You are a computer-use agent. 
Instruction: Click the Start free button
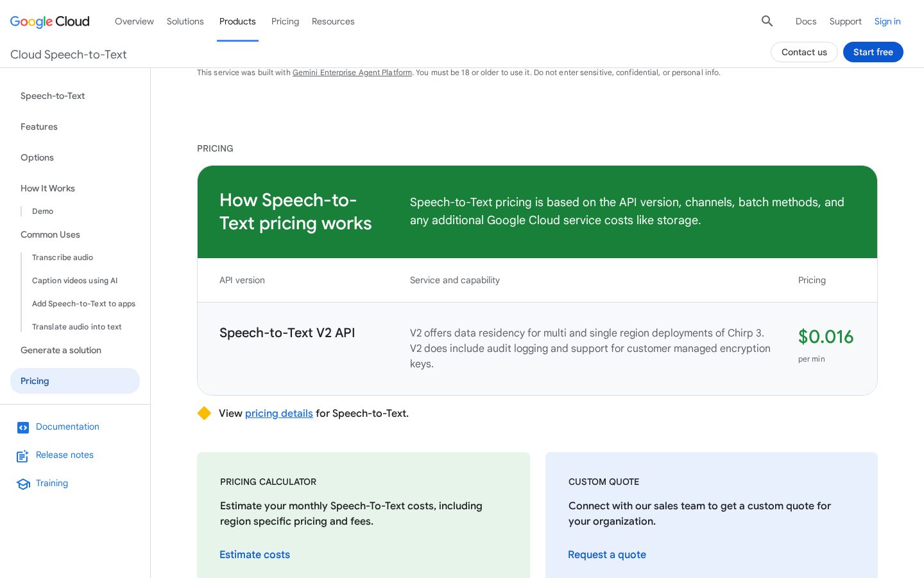[x=873, y=52]
